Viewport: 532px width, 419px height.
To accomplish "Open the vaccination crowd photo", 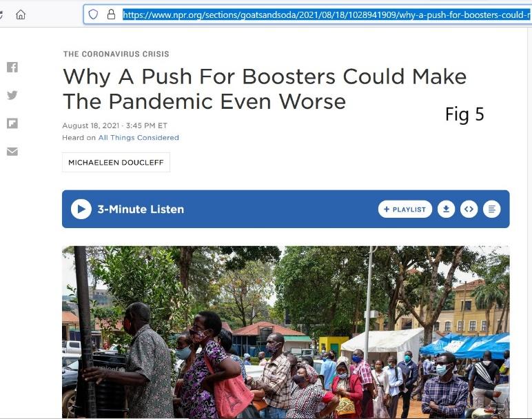I will (286, 331).
